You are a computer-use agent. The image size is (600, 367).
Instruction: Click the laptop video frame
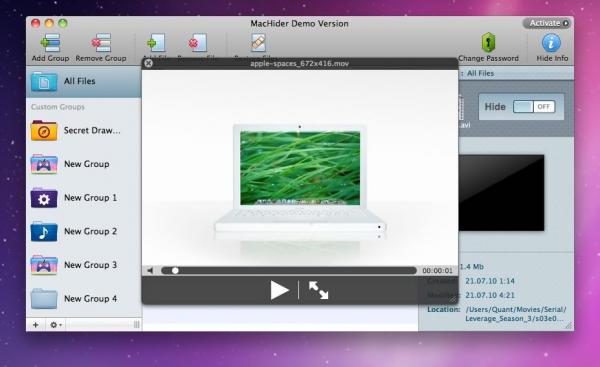click(x=300, y=168)
